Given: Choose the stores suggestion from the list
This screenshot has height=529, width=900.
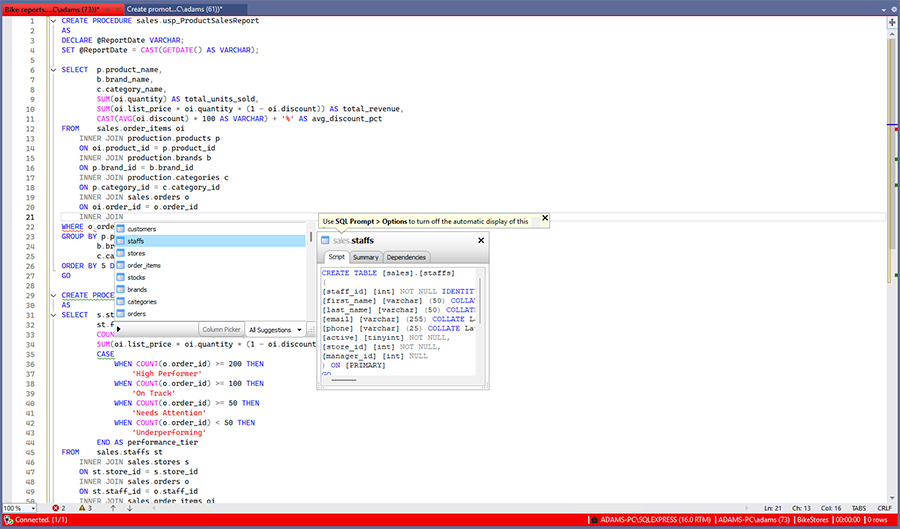Looking at the screenshot, I should pyautogui.click(x=137, y=253).
